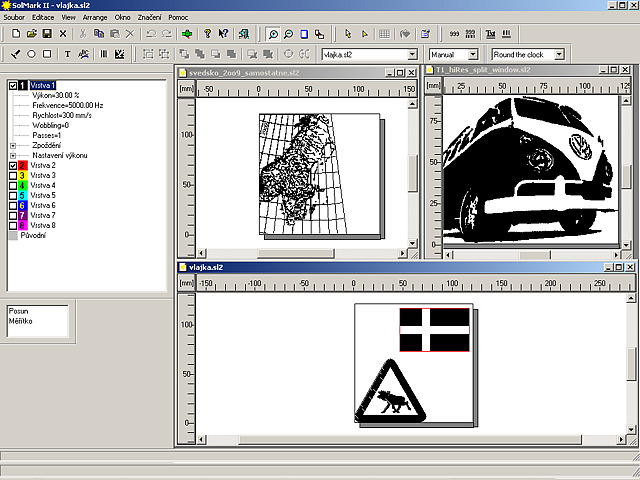The width and height of the screenshot is (640, 480).
Task: Click the Copy toolbar icon
Action: coord(99,33)
